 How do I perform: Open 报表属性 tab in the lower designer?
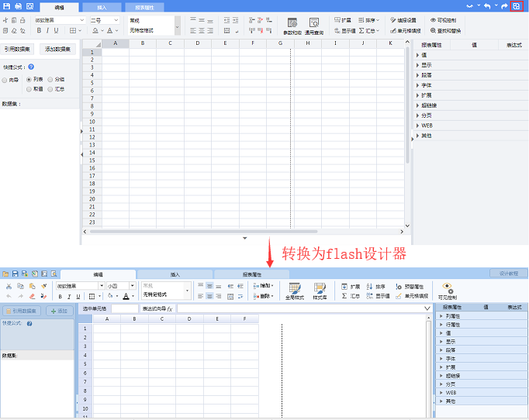click(x=251, y=274)
